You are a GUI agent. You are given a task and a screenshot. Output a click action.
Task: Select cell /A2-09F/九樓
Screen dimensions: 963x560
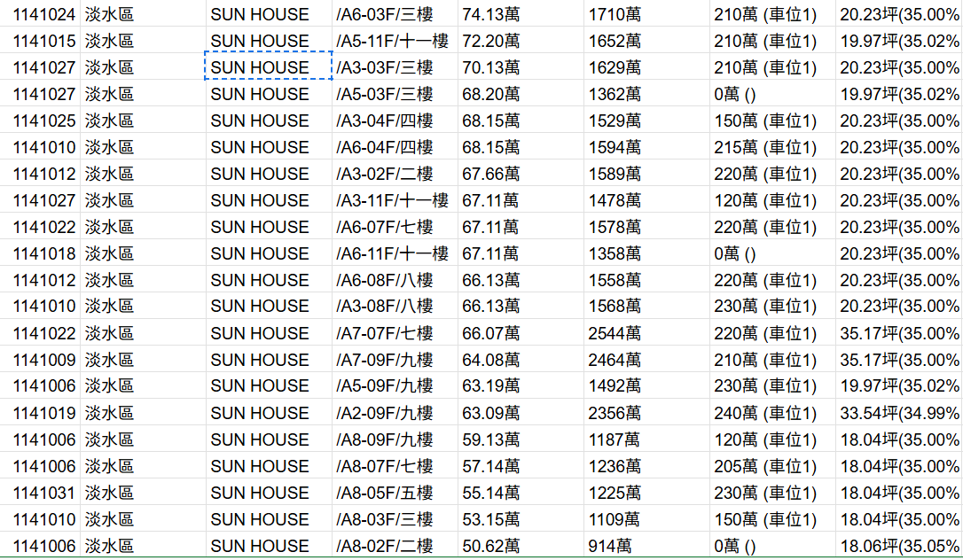395,412
